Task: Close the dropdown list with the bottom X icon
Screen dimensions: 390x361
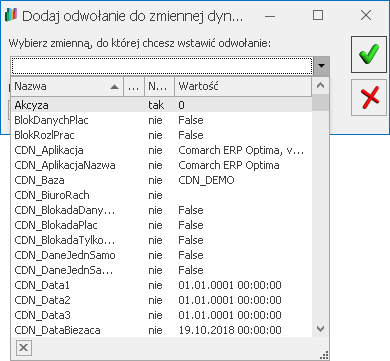Action: (24, 348)
